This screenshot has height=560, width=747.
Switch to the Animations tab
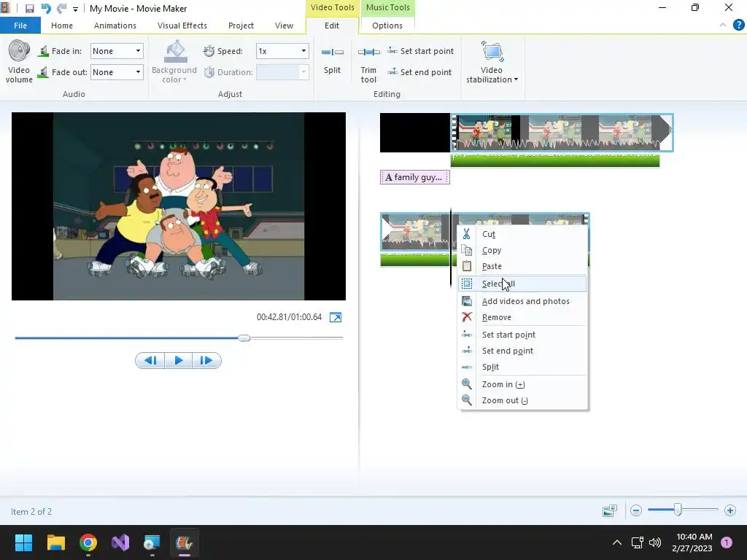115,26
